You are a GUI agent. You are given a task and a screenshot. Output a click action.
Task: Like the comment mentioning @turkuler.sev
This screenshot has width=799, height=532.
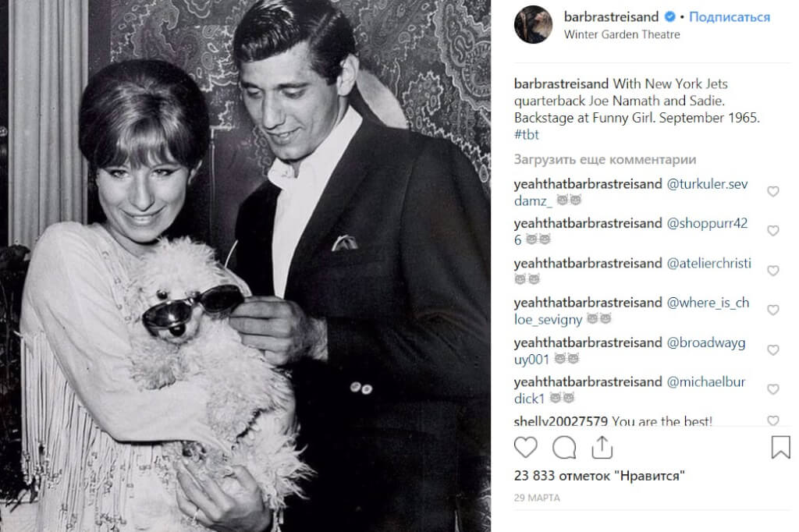(773, 191)
